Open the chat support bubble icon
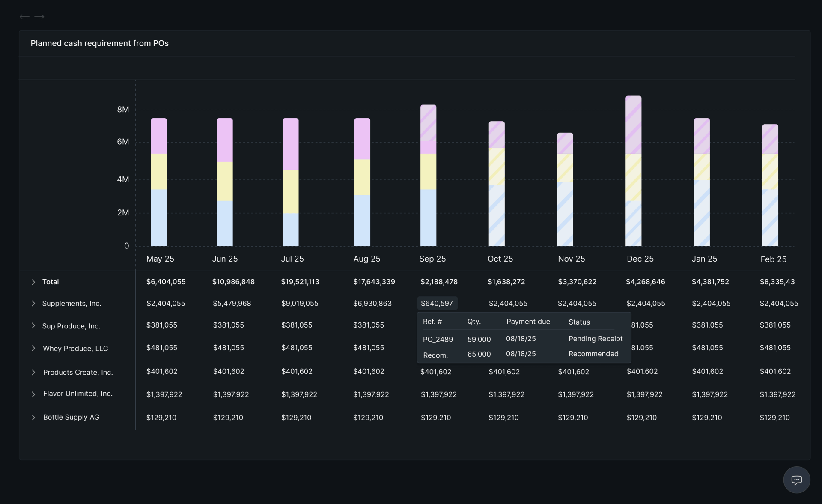Image resolution: width=822 pixels, height=504 pixels. (x=796, y=480)
